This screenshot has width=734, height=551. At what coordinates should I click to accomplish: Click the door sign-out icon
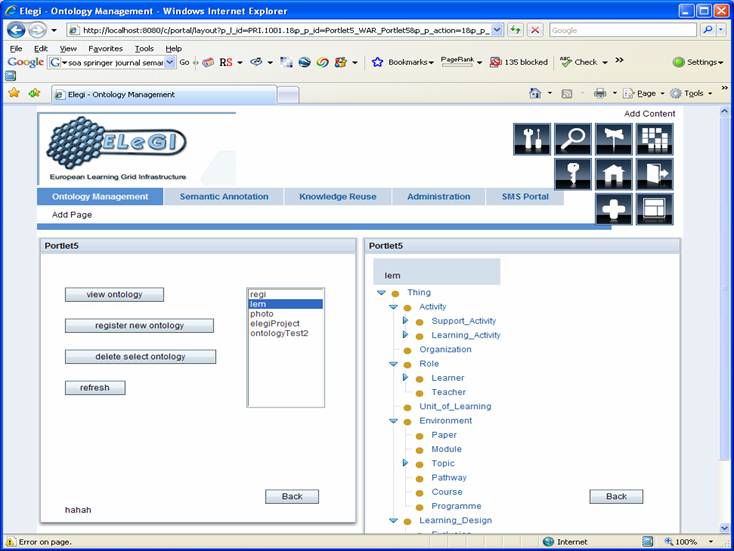click(x=654, y=174)
